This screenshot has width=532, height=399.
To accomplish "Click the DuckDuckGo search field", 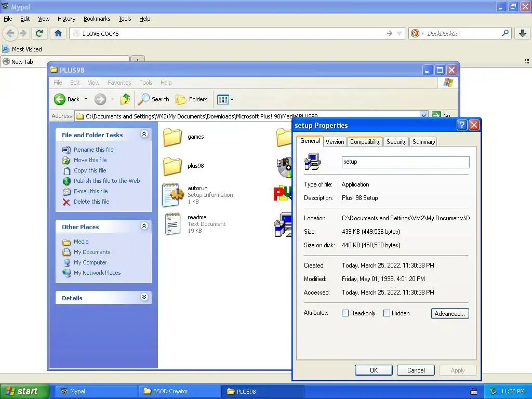I will pyautogui.click(x=461, y=34).
